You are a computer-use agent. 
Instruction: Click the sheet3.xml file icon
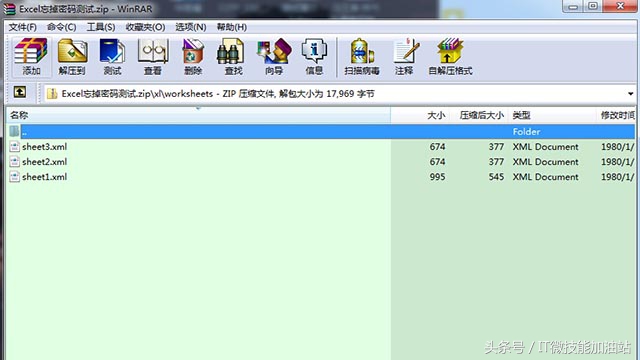coord(15,147)
